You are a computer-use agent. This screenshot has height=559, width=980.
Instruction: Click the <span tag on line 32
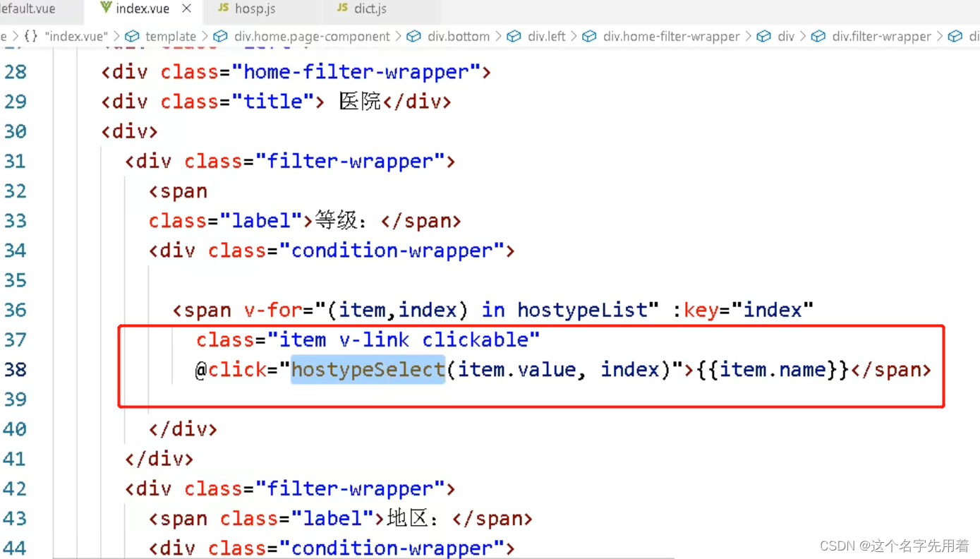178,191
